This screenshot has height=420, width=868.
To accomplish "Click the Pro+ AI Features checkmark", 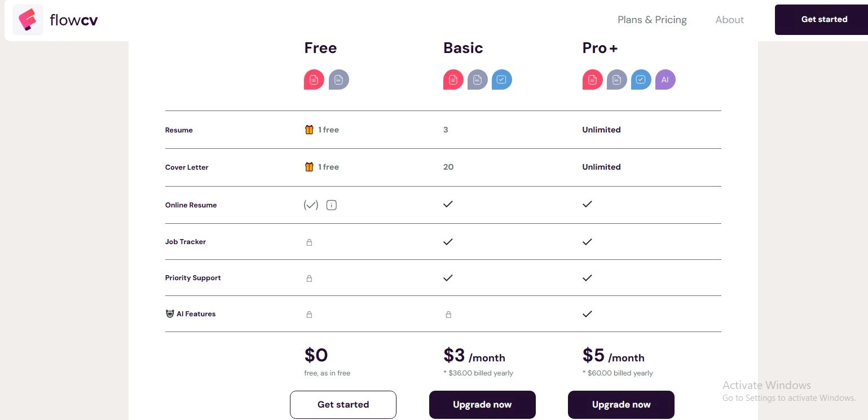I will (587, 313).
